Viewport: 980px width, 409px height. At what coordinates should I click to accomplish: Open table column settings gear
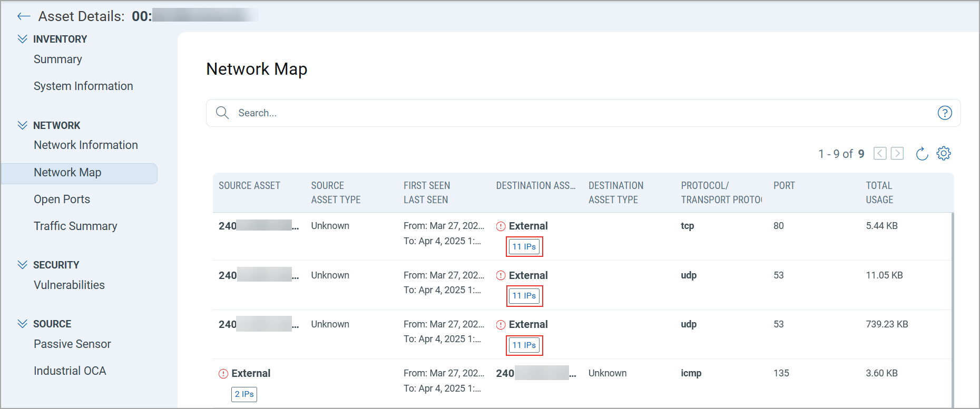pyautogui.click(x=944, y=153)
